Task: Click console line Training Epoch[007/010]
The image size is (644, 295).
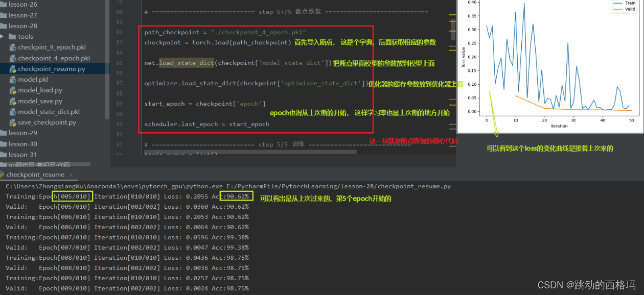Action: 127,237
